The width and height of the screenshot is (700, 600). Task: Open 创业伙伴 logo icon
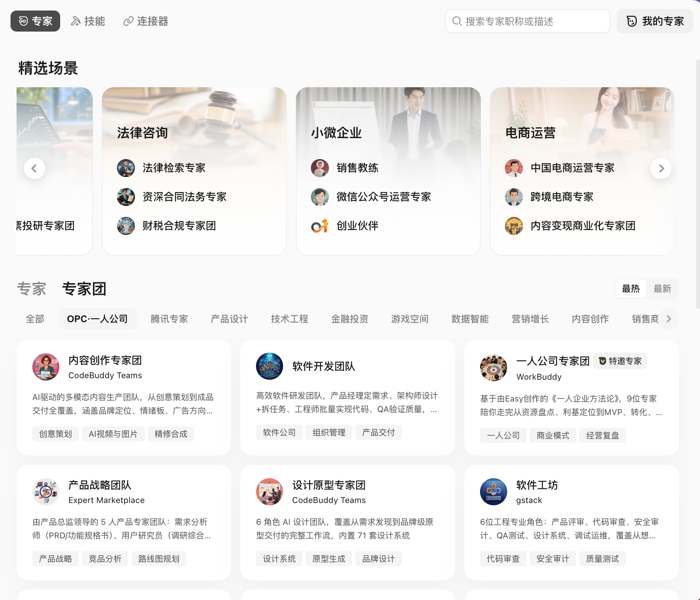[x=320, y=226]
